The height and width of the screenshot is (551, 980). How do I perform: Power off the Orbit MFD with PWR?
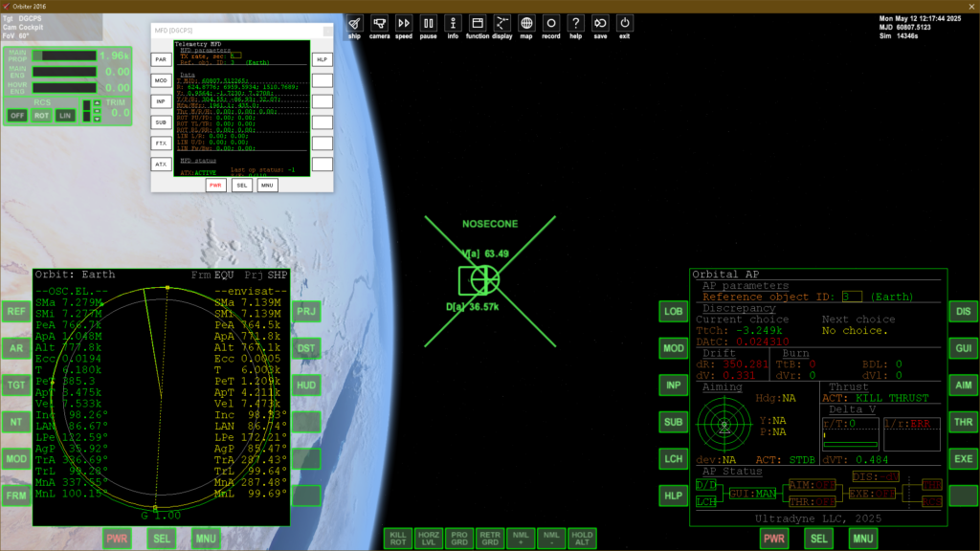[117, 539]
